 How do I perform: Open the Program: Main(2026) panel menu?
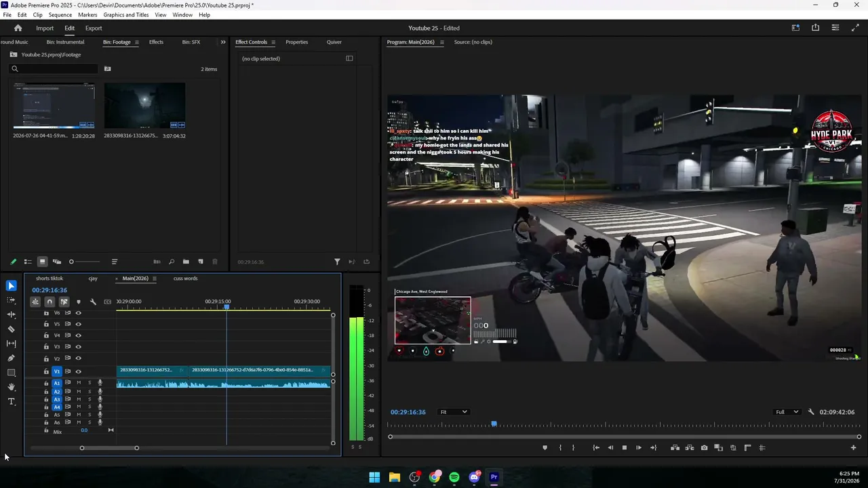tap(442, 42)
